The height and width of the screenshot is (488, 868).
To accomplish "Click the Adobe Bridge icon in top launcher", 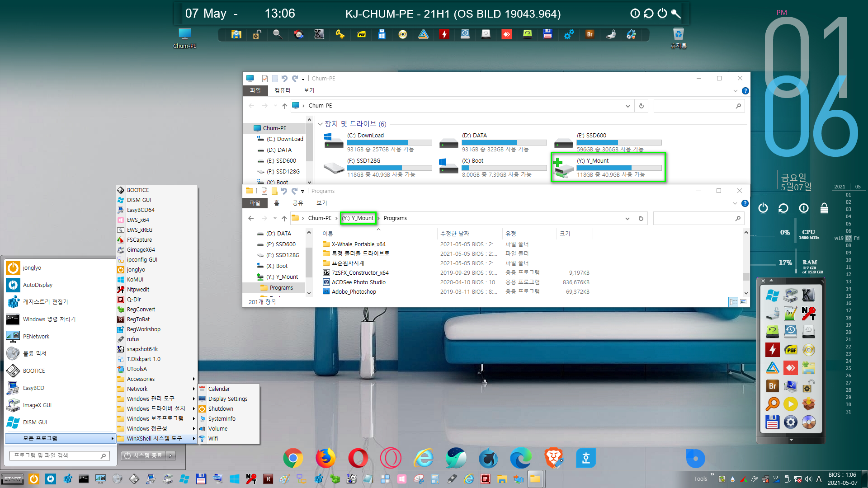I will 590,34.
